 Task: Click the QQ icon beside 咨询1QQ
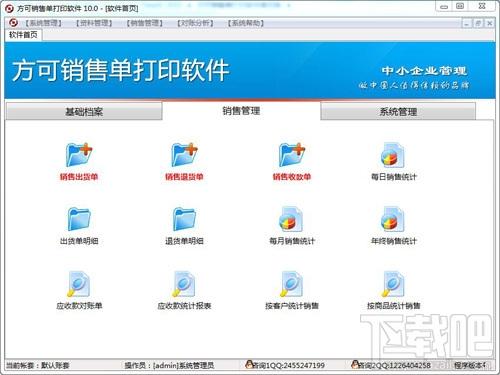249,364
